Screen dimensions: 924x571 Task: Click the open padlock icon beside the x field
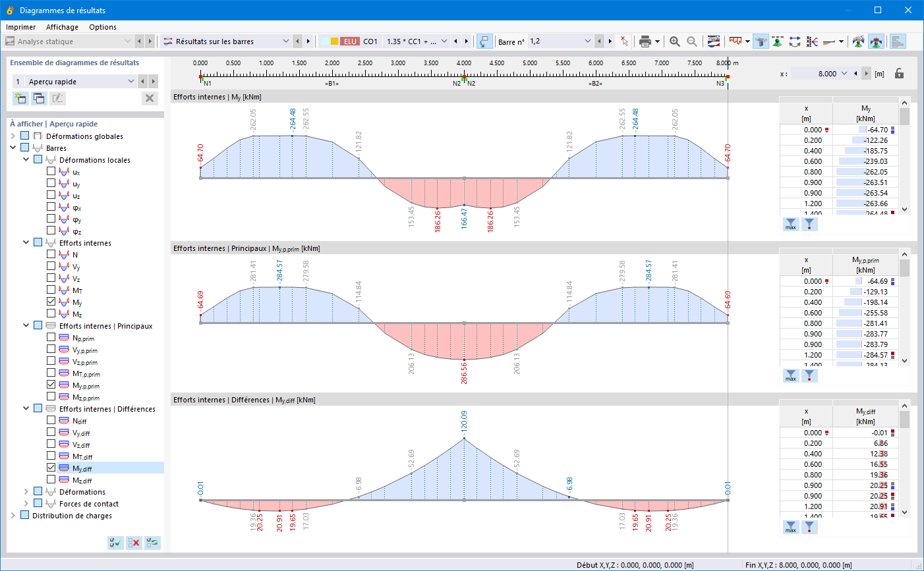(x=899, y=74)
